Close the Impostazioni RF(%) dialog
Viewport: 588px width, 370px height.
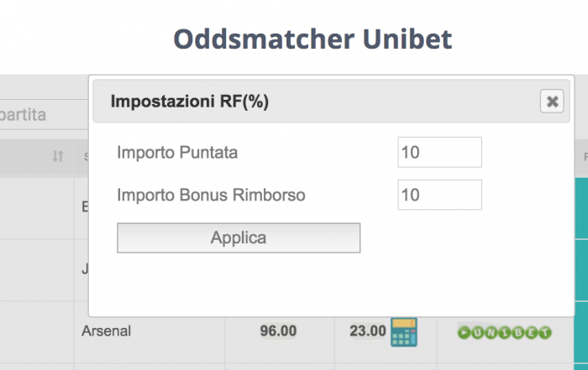click(552, 102)
